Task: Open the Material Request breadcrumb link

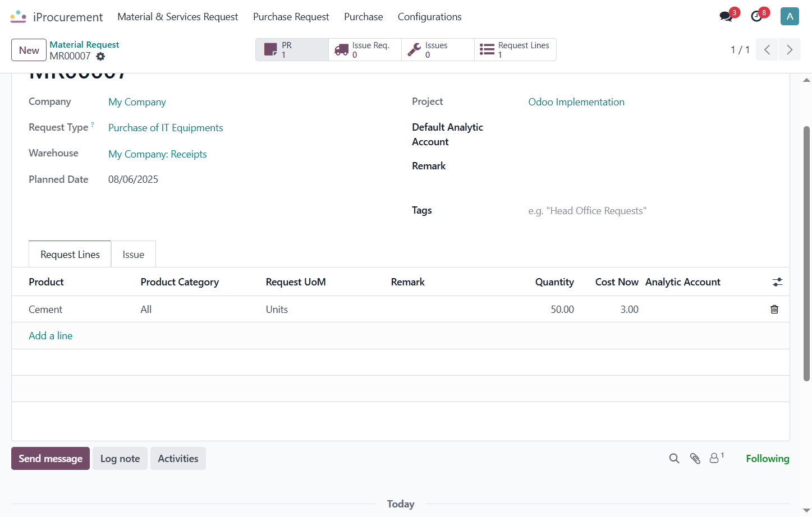Action: 84,44
